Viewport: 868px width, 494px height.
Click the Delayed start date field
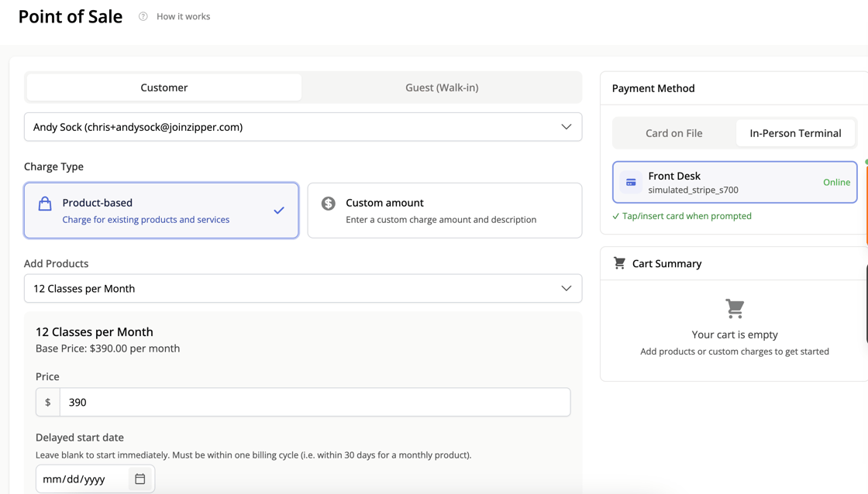pos(81,479)
